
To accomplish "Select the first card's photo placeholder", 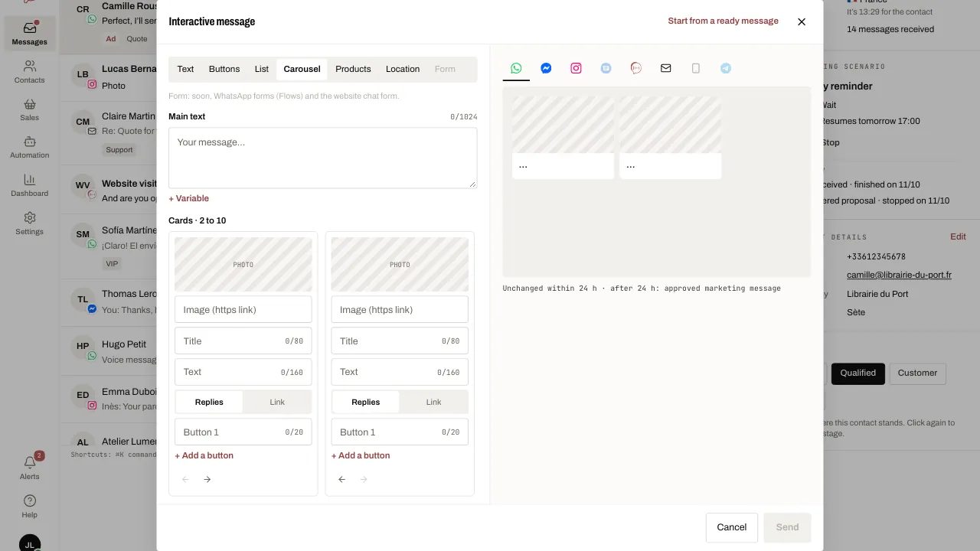I will (243, 264).
